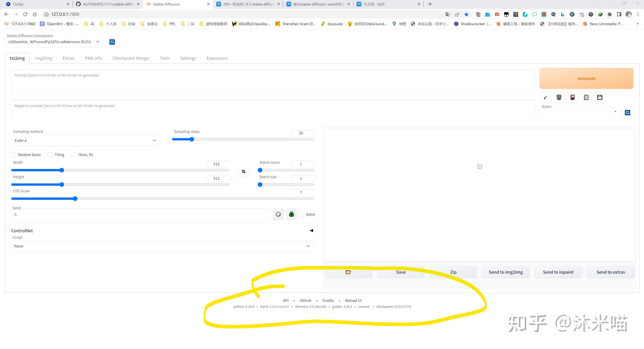Click the Generate button
Screen dimensions: 644x349
point(586,78)
